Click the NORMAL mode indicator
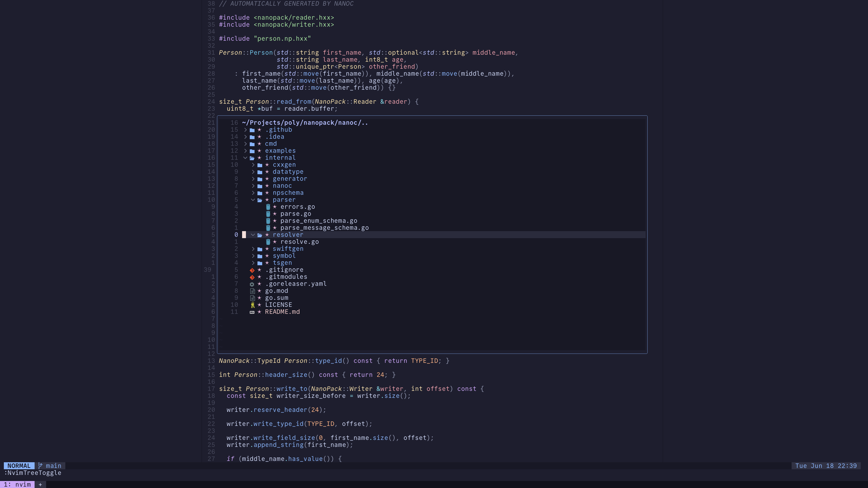The height and width of the screenshot is (488, 868). tap(19, 466)
